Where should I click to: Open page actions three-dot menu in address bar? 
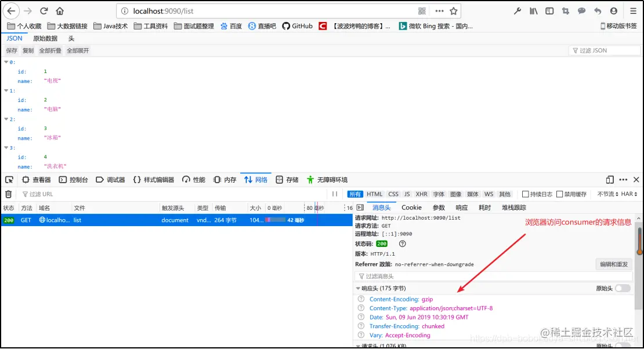click(439, 11)
